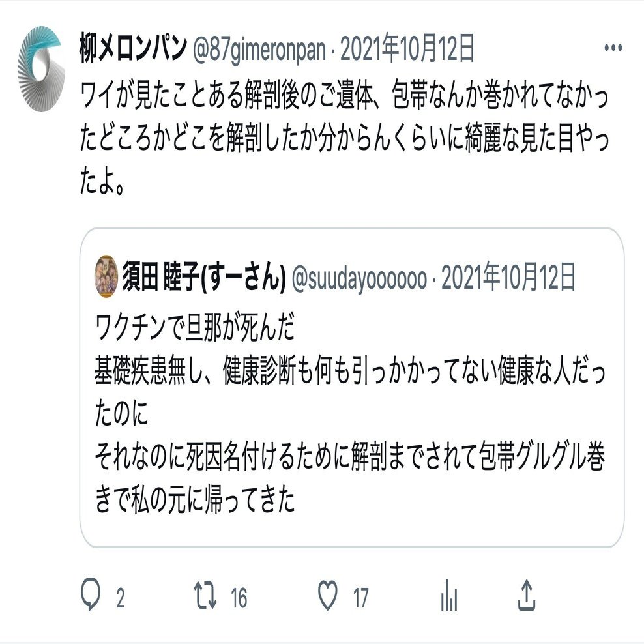Open 須田 睦子(すーさん) display name
Screen dimensions: 644x644
[204, 276]
